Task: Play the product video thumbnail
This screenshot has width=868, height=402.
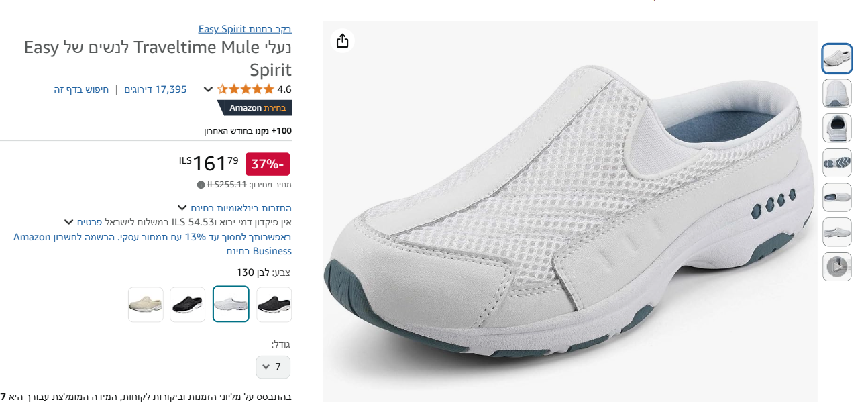Action: pos(836,267)
